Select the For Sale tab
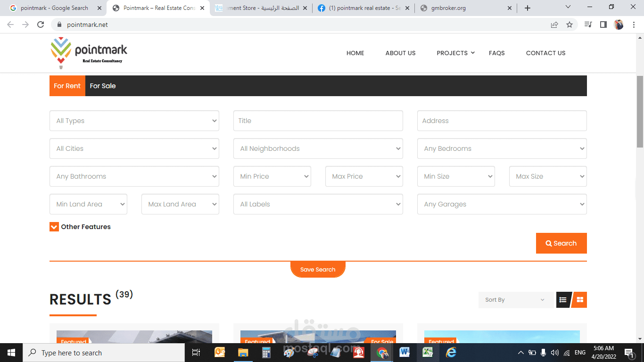The image size is (644, 362). pyautogui.click(x=103, y=86)
